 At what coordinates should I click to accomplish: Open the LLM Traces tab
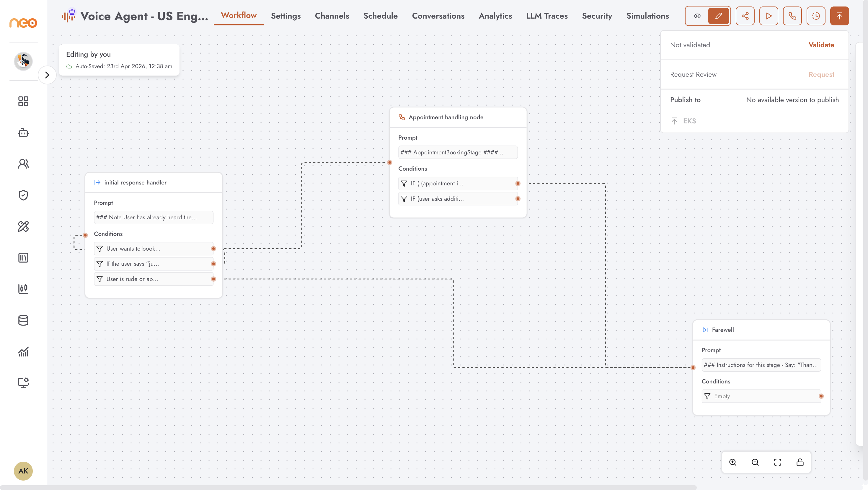(547, 16)
